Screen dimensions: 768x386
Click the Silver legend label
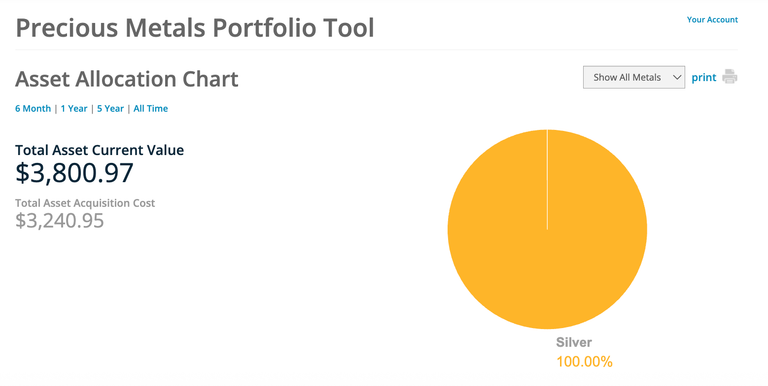(574, 342)
